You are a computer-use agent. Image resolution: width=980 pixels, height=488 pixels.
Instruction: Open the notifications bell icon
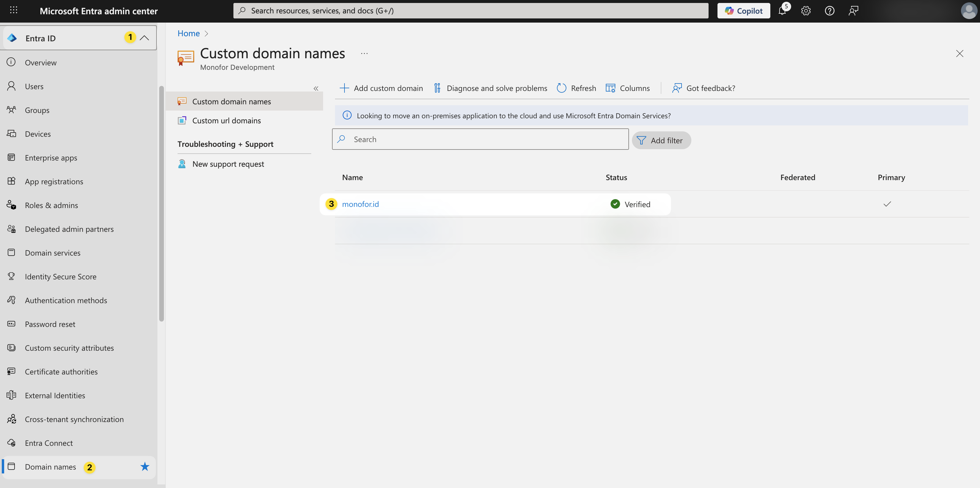click(782, 11)
